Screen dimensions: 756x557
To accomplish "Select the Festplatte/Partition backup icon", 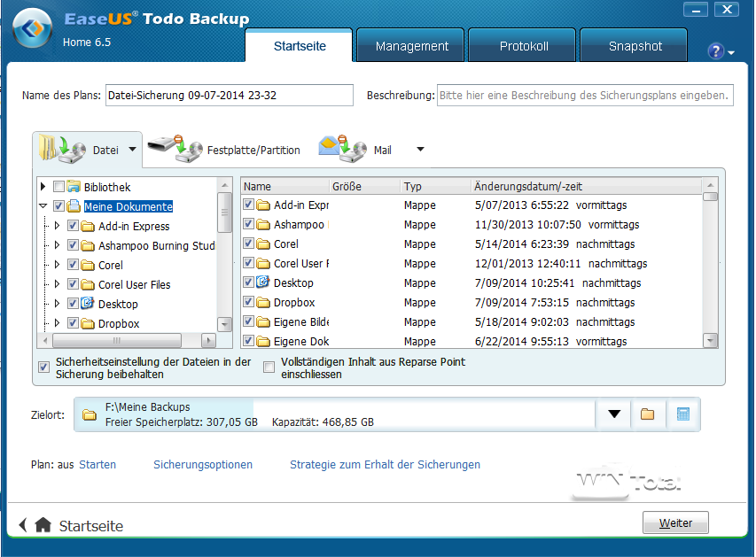I will point(175,149).
